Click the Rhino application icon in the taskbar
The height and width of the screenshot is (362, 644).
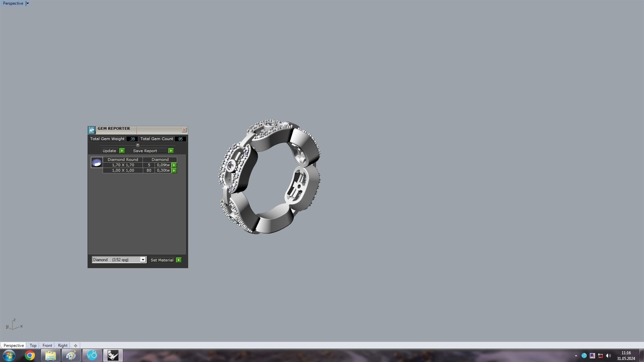click(113, 356)
